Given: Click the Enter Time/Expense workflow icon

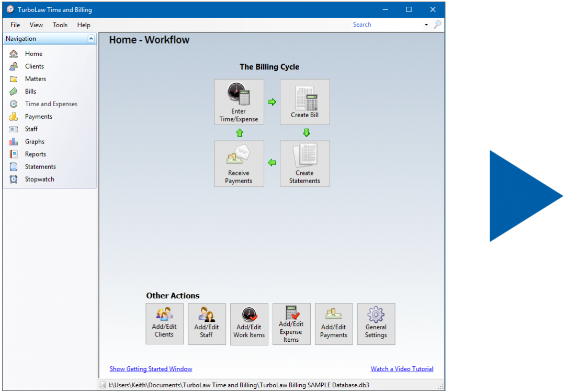Looking at the screenshot, I should [239, 102].
